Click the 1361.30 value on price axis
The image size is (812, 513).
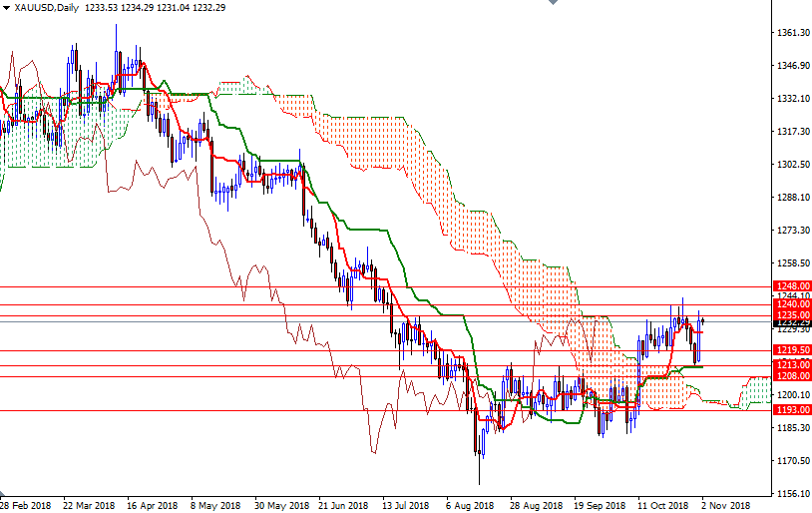click(791, 33)
